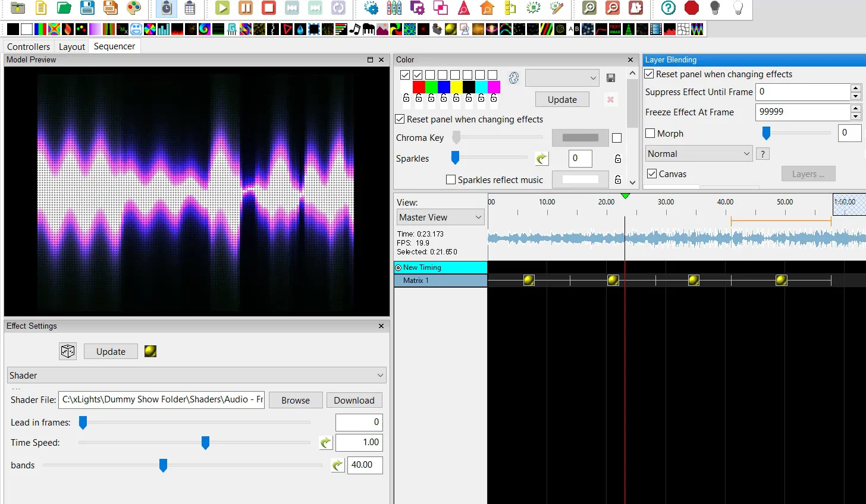Enable the Chroma Key checkbox
Viewport: 866px width, 504px height.
point(617,138)
